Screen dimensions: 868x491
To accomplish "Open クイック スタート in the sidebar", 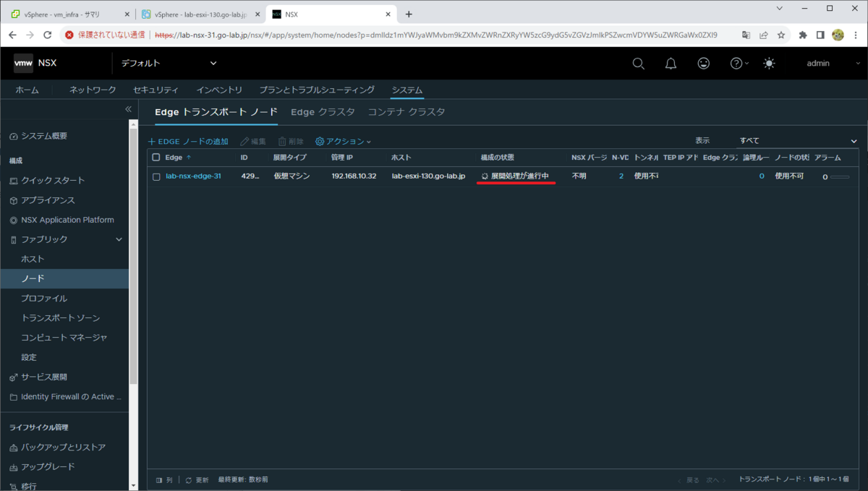I will pyautogui.click(x=52, y=180).
